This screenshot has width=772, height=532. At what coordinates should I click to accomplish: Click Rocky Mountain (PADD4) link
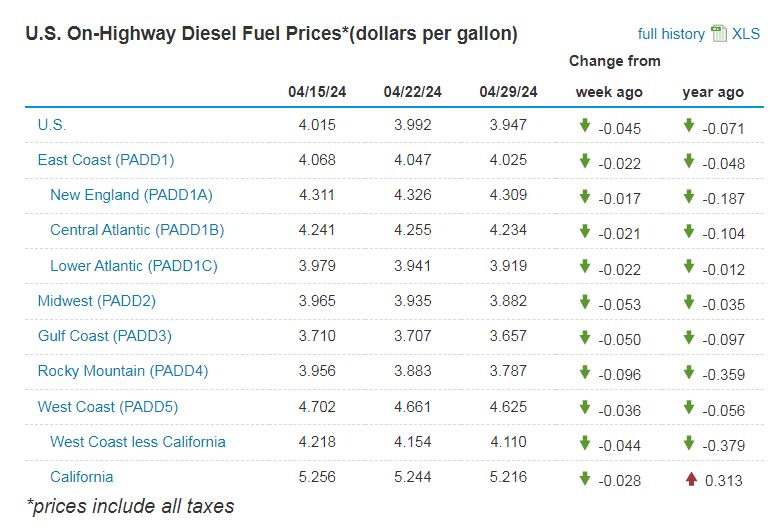(123, 371)
